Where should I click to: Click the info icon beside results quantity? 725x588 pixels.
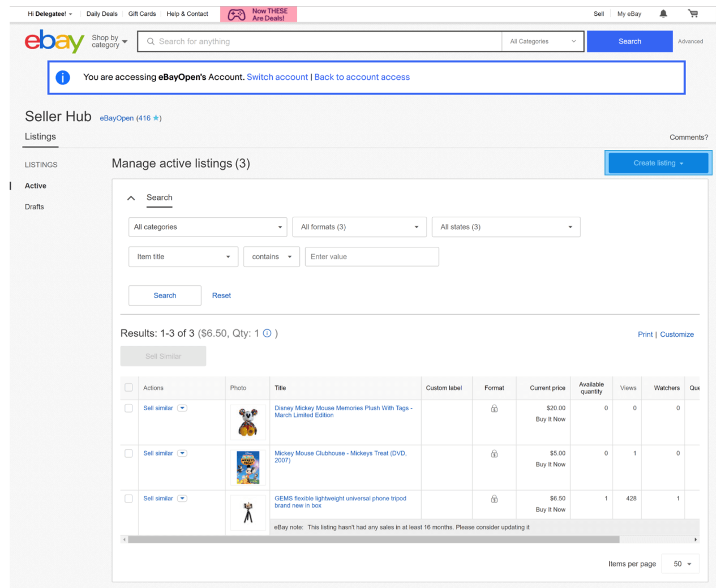coord(267,333)
